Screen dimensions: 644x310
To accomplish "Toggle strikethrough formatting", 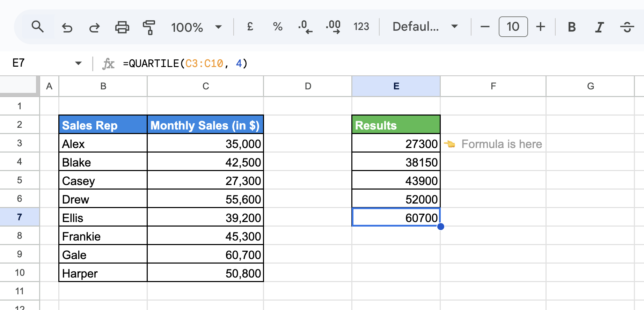I will [627, 27].
